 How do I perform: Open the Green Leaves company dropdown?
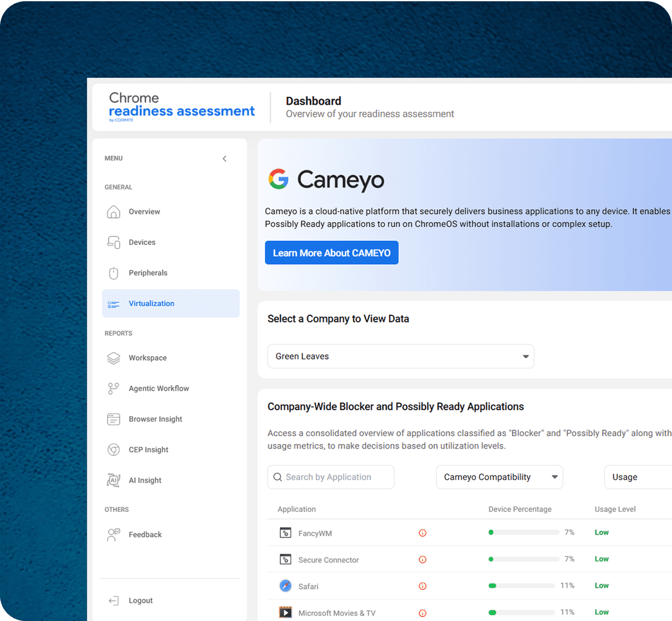401,356
